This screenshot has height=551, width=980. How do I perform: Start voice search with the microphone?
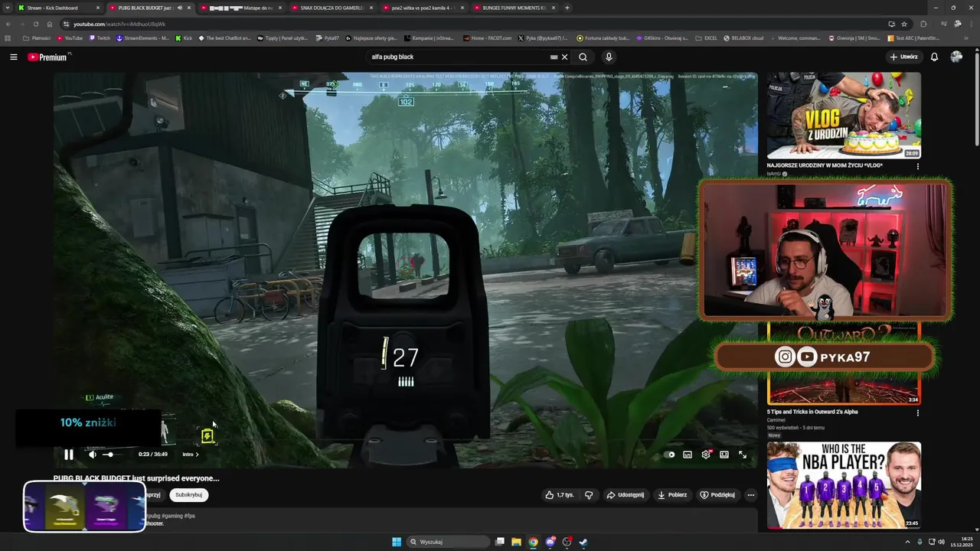point(609,57)
